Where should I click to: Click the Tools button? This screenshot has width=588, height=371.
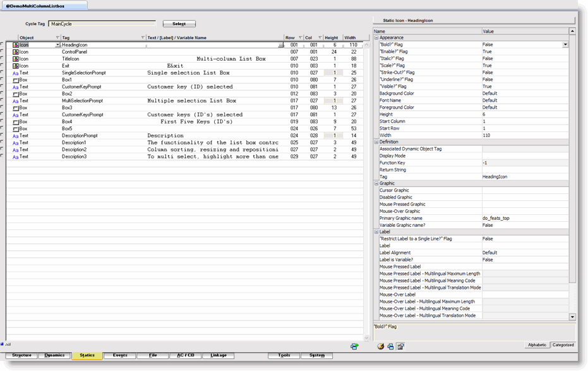tap(284, 355)
